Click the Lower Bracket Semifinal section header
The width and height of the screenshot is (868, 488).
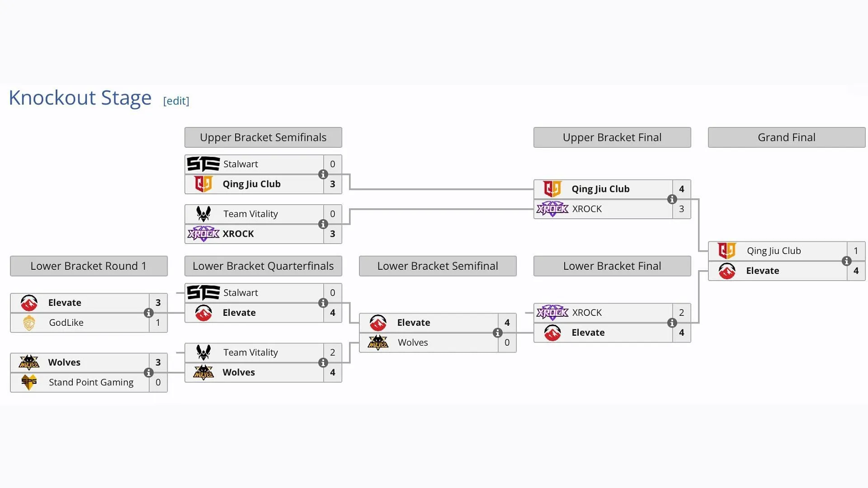[x=437, y=266]
